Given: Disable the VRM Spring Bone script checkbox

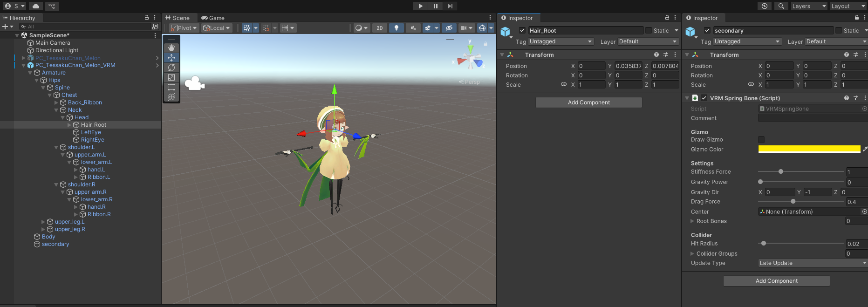Looking at the screenshot, I should pos(704,98).
